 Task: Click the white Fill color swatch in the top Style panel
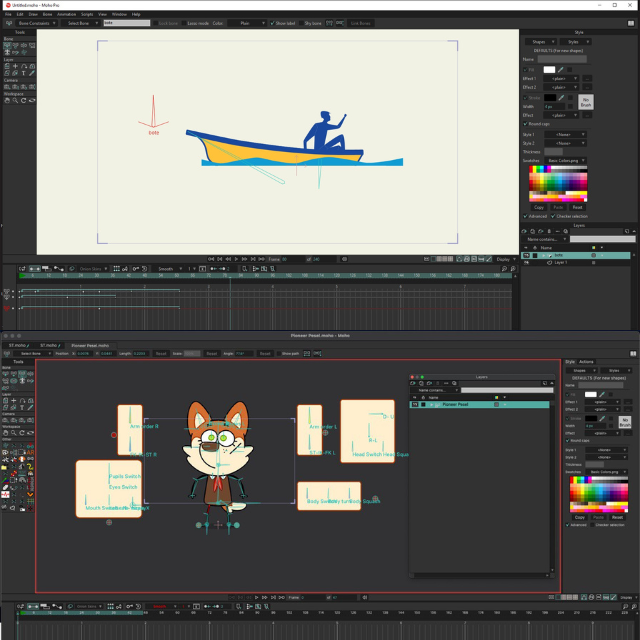click(549, 70)
